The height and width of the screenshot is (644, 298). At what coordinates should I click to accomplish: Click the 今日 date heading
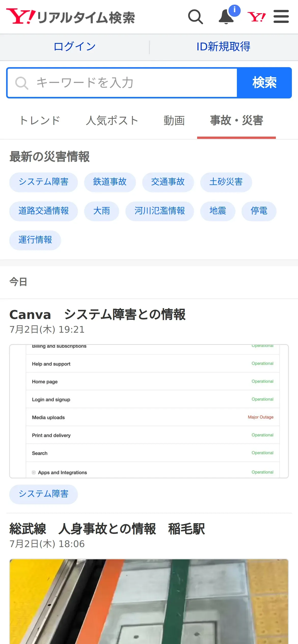tap(18, 282)
